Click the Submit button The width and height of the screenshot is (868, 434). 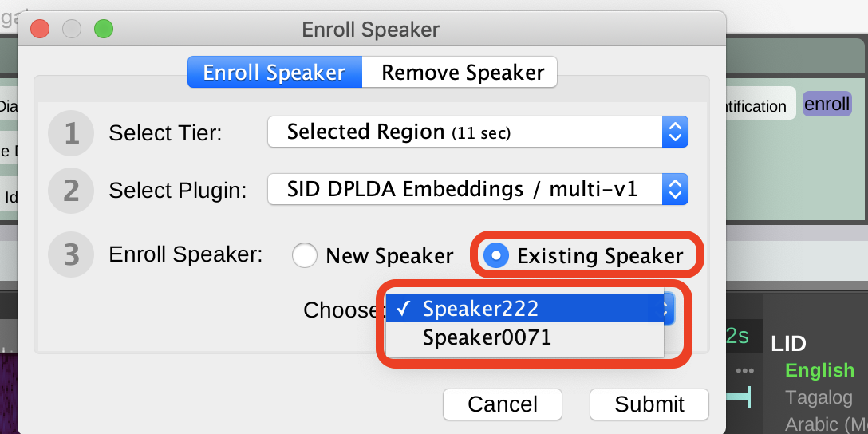coord(649,404)
